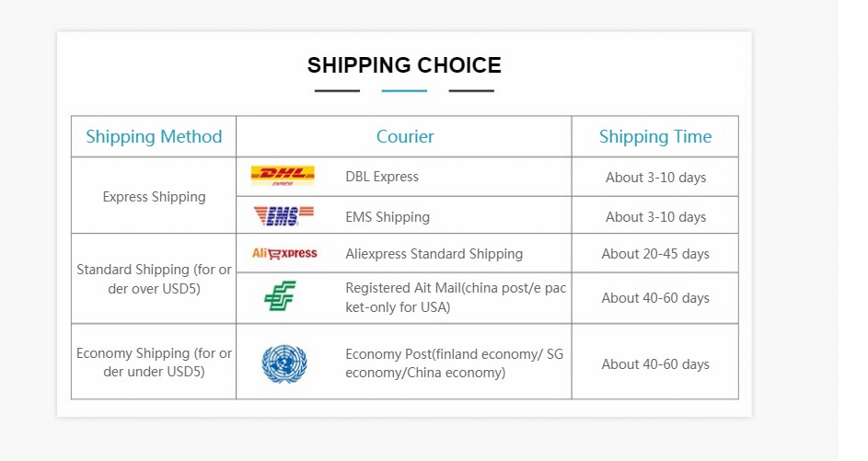This screenshot has height=461, width=868.
Task: Click the DHL Express logo
Action: 283,176
